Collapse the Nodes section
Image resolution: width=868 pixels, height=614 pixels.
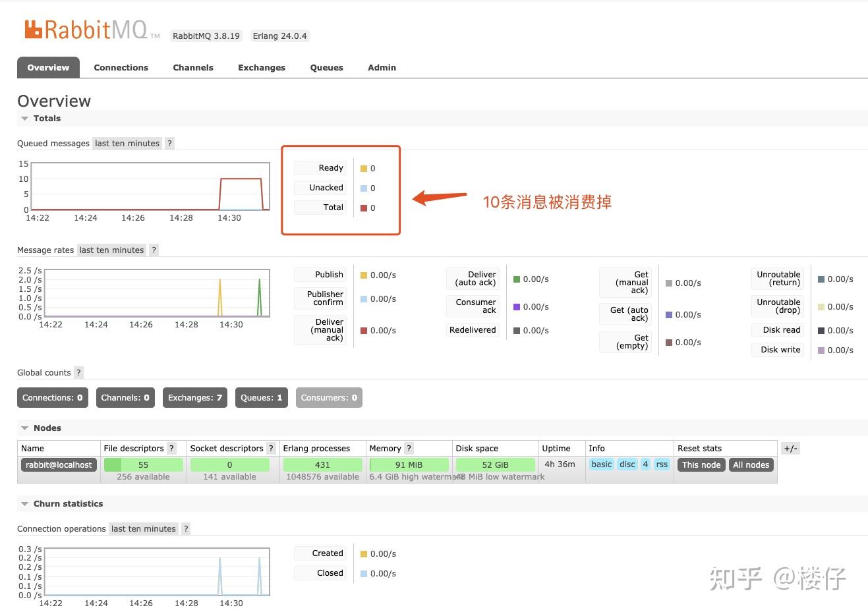point(25,428)
